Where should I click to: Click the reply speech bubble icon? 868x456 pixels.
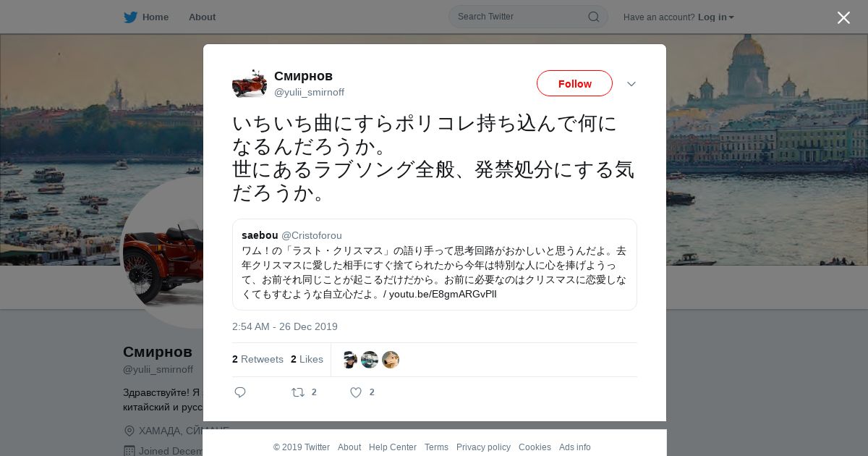pyautogui.click(x=240, y=392)
